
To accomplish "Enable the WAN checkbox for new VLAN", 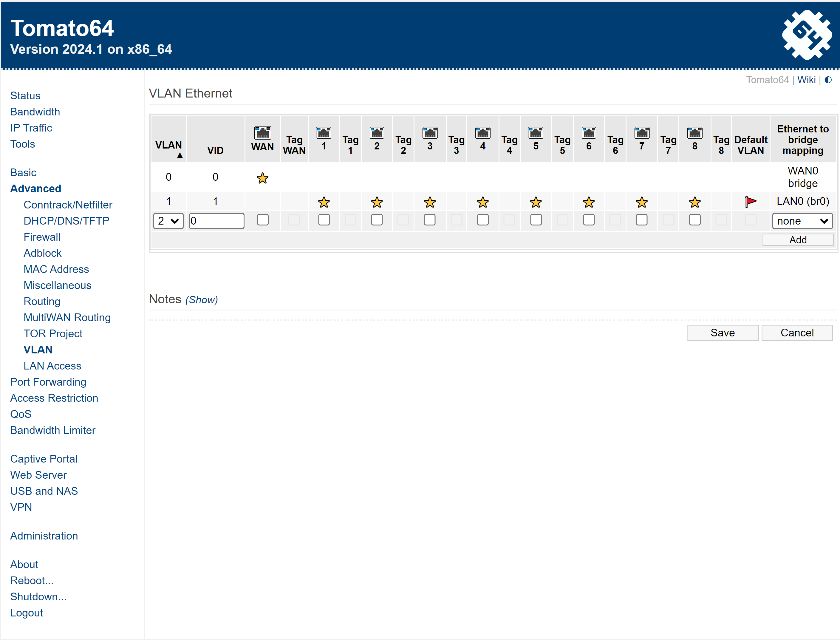I will (262, 220).
